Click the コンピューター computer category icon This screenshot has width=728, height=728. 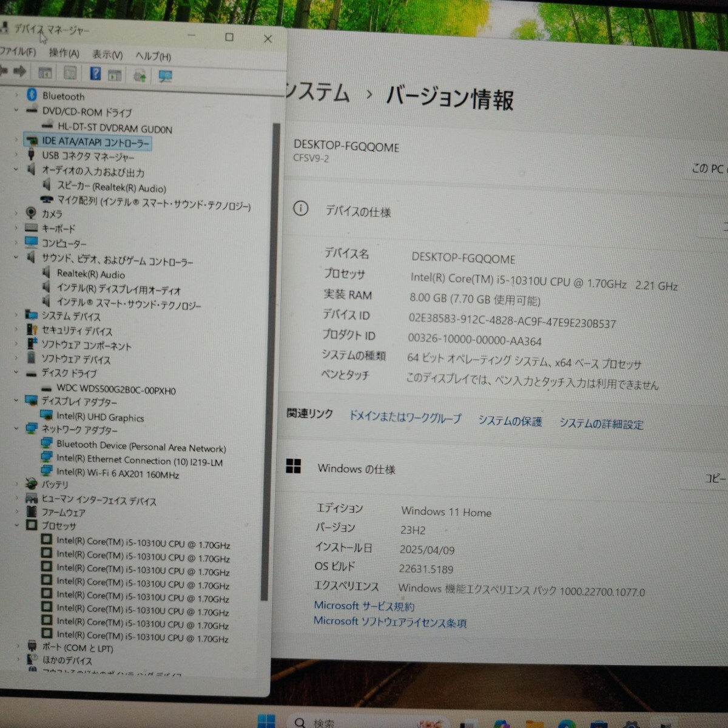(32, 242)
